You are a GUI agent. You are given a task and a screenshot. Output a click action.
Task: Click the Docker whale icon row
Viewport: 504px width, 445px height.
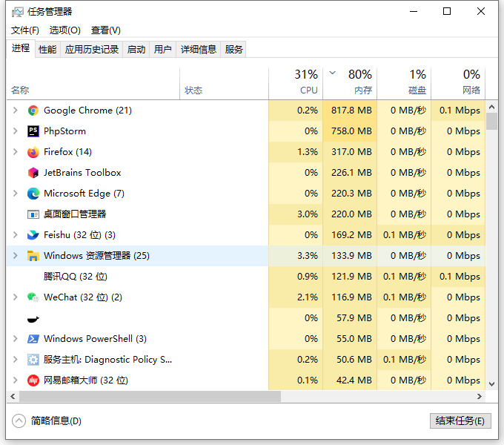(x=33, y=318)
